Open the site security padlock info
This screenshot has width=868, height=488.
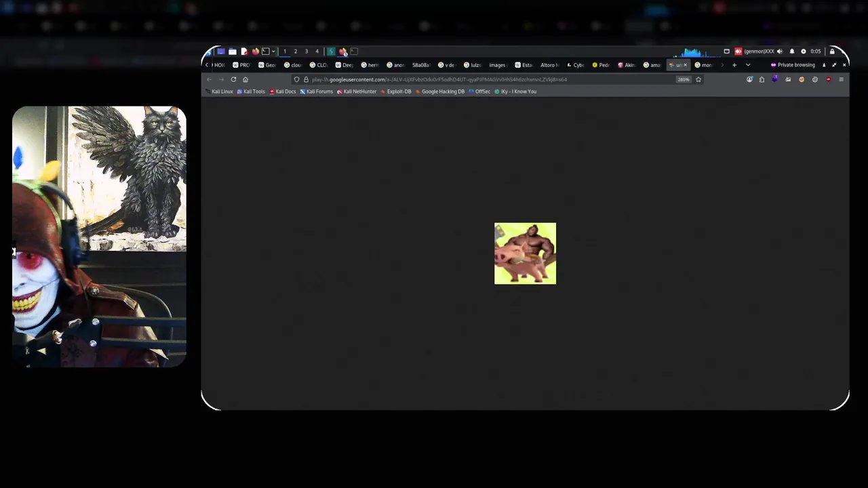point(306,79)
